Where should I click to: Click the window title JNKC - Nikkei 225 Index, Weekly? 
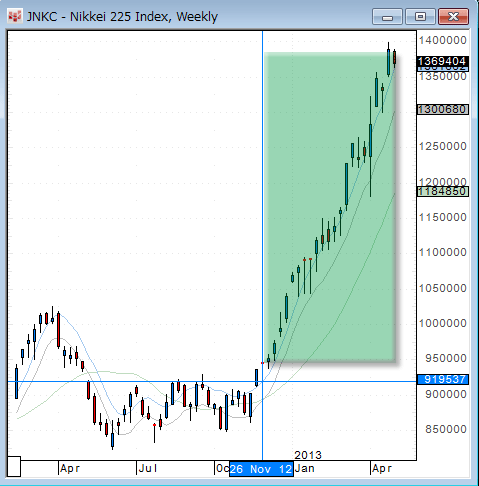click(122, 17)
